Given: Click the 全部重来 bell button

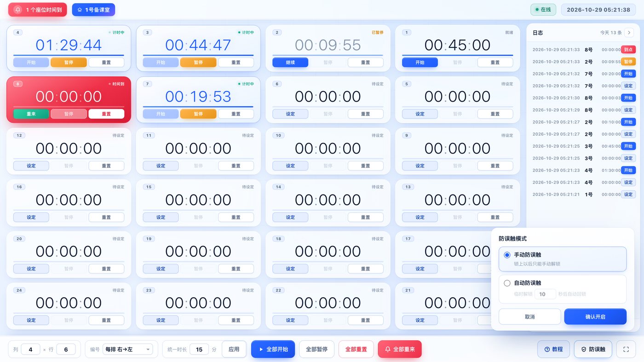Looking at the screenshot, I should tap(400, 349).
